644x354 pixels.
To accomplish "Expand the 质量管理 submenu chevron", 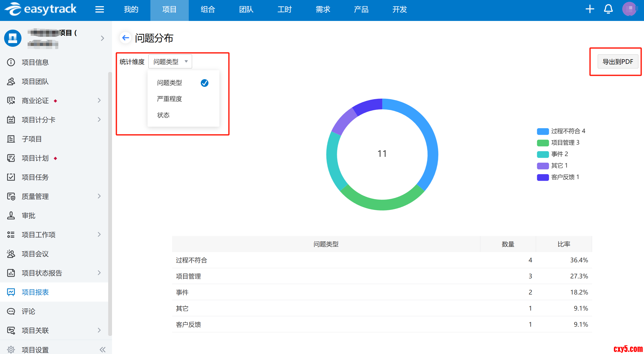I will coord(99,196).
